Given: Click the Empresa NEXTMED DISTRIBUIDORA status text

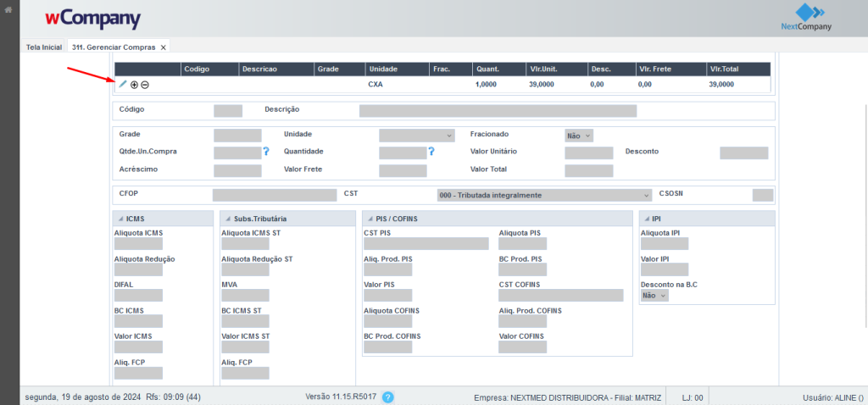Looking at the screenshot, I should [568, 397].
